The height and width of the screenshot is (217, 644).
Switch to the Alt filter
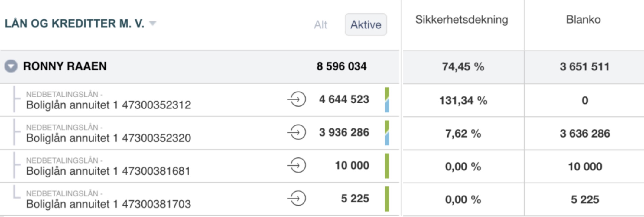pos(320,25)
